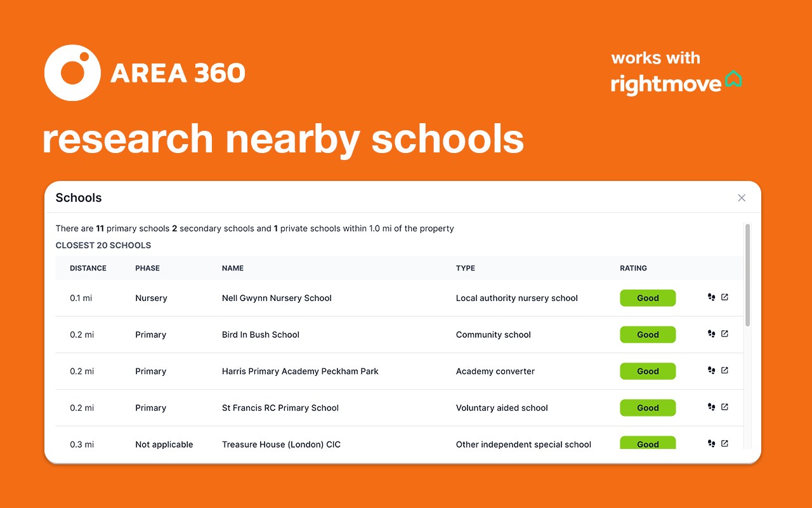Viewport: 812px width, 508px height.
Task: Click the Rightmove logo
Action: coord(676,83)
